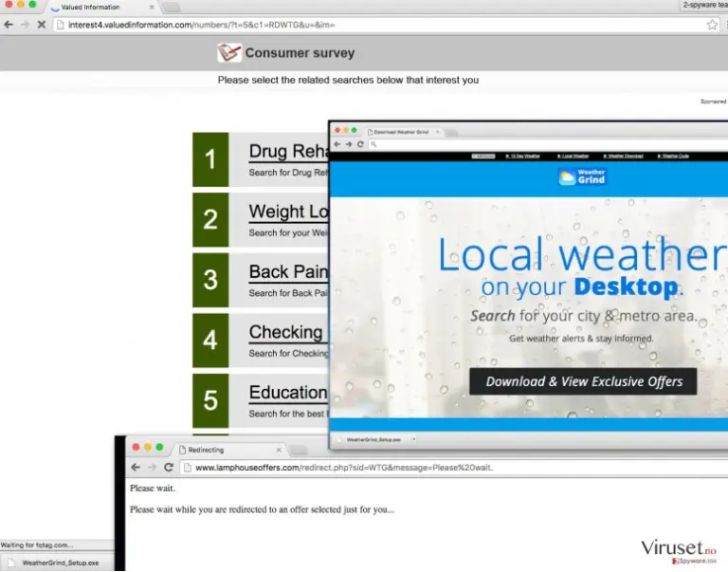This screenshot has width=728, height=572.
Task: Click Download & View Exclusive Offers button
Action: [x=583, y=381]
